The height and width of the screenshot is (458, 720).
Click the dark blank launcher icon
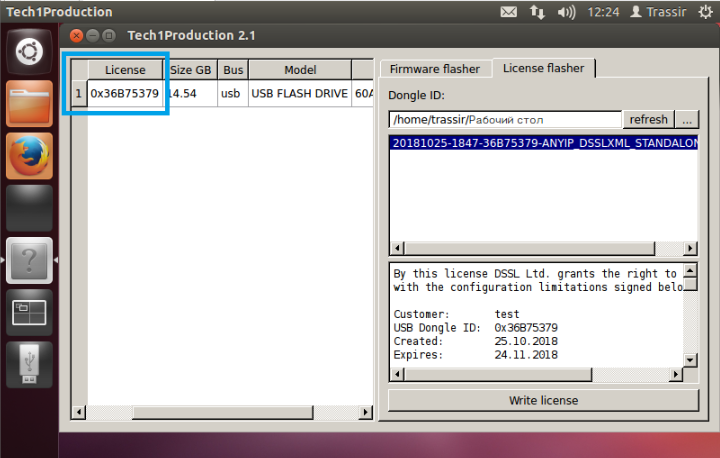pyautogui.click(x=29, y=208)
